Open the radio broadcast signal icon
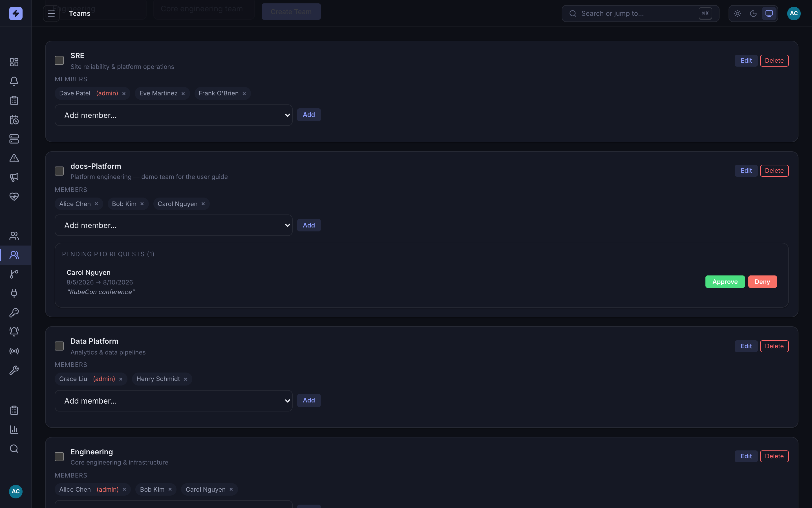 [x=14, y=351]
